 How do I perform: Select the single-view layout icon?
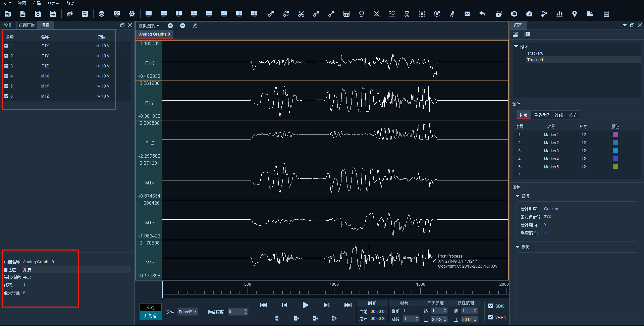pos(149,14)
